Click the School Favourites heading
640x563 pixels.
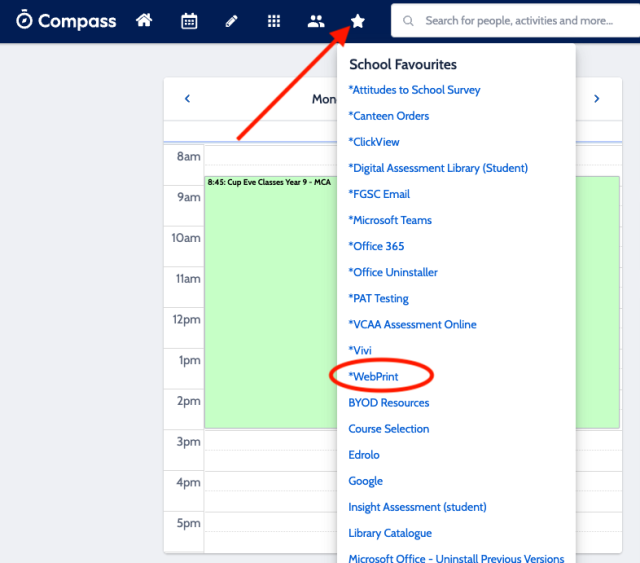coord(403,65)
